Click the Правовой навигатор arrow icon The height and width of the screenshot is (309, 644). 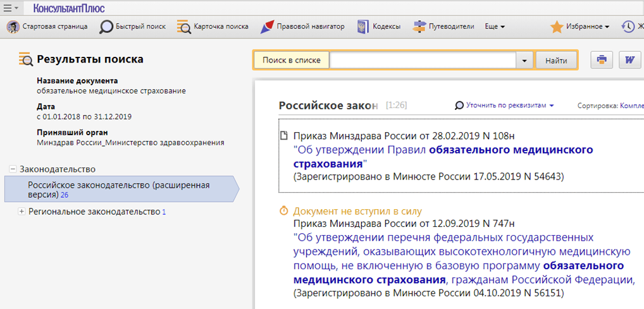pyautogui.click(x=267, y=27)
